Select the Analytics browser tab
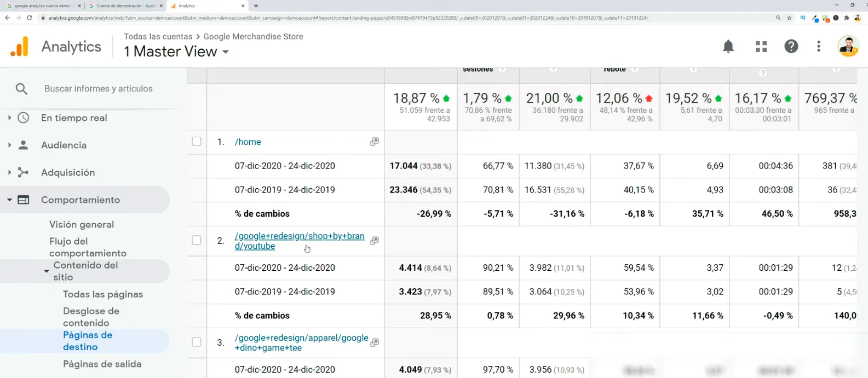 click(207, 5)
